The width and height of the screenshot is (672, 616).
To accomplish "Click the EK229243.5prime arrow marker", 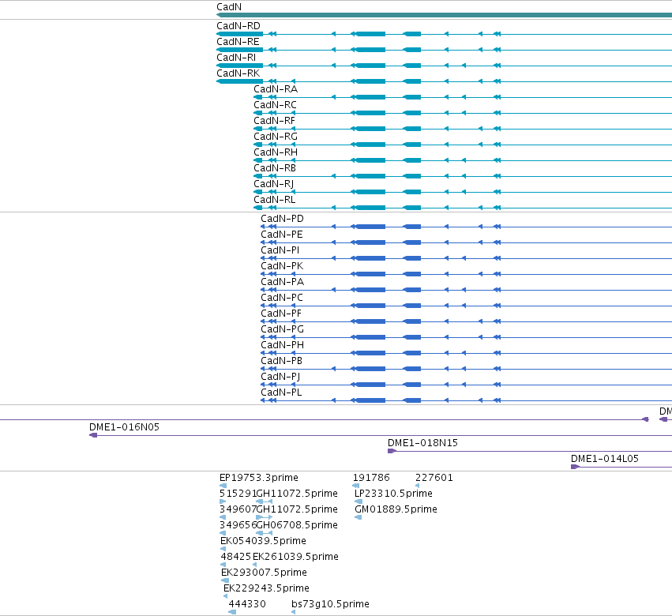I will [225, 596].
